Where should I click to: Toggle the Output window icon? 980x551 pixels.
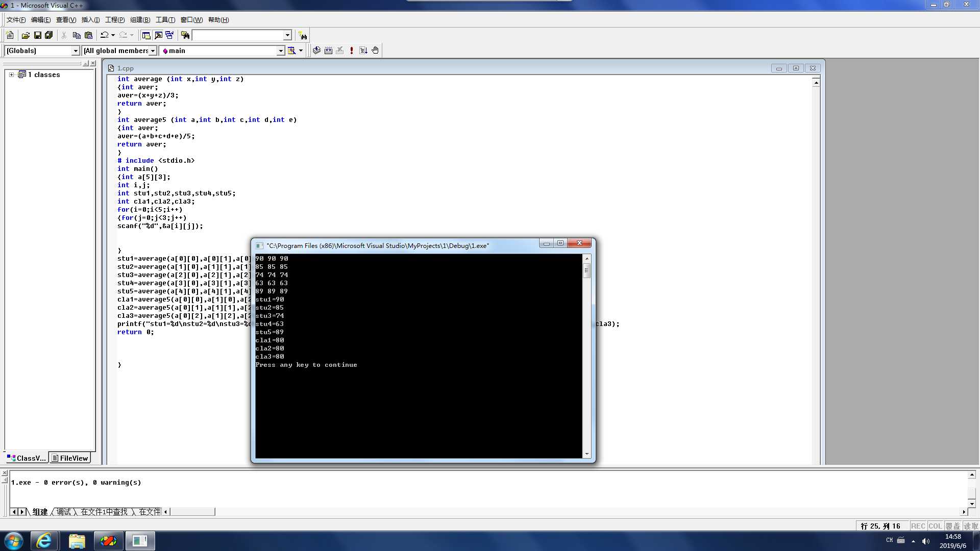[158, 35]
